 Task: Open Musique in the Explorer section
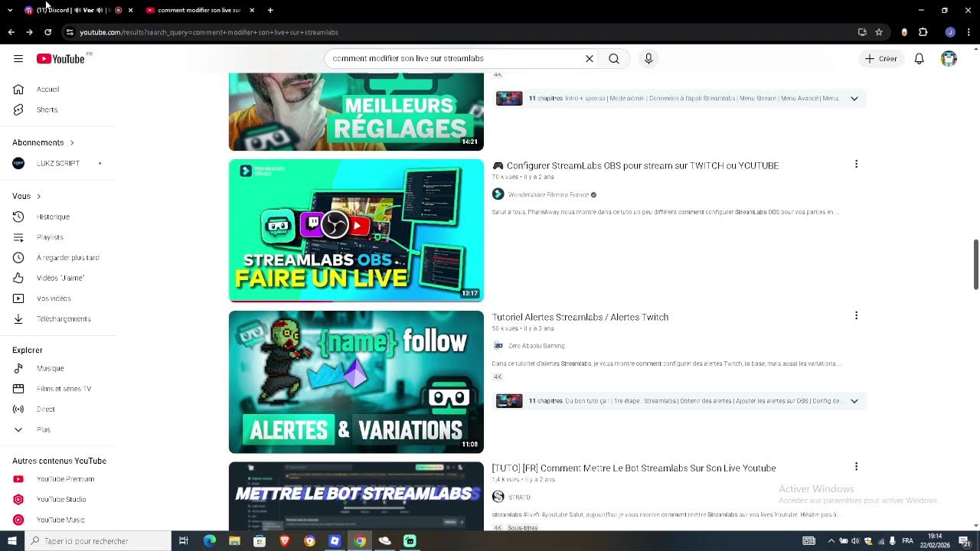[58, 368]
